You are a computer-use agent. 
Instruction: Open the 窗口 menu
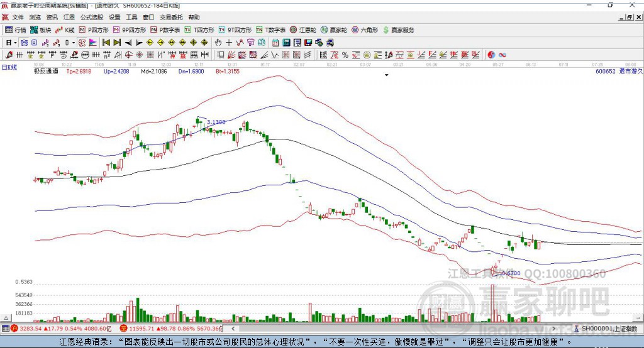[x=148, y=17]
